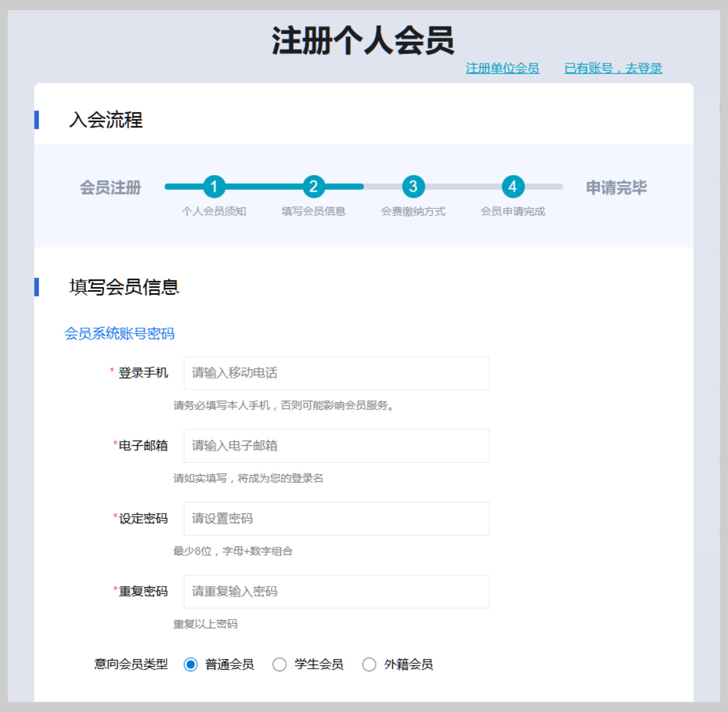The image size is (728, 712).
Task: Click the 个人会员须知 step label
Action: pos(214,212)
